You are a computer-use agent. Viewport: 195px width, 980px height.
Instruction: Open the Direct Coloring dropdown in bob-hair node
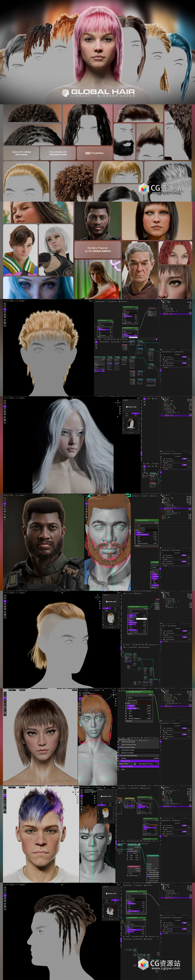[139, 700]
